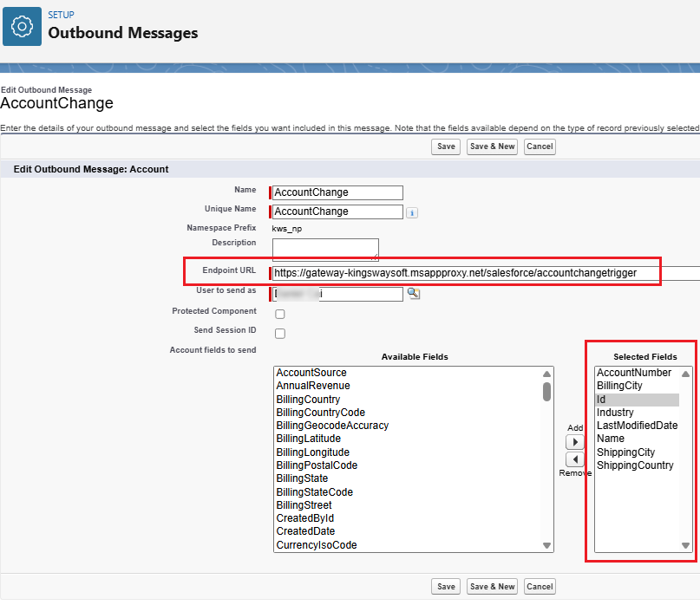Click the Setup gear icon
This screenshot has width=700, height=605.
click(x=22, y=27)
